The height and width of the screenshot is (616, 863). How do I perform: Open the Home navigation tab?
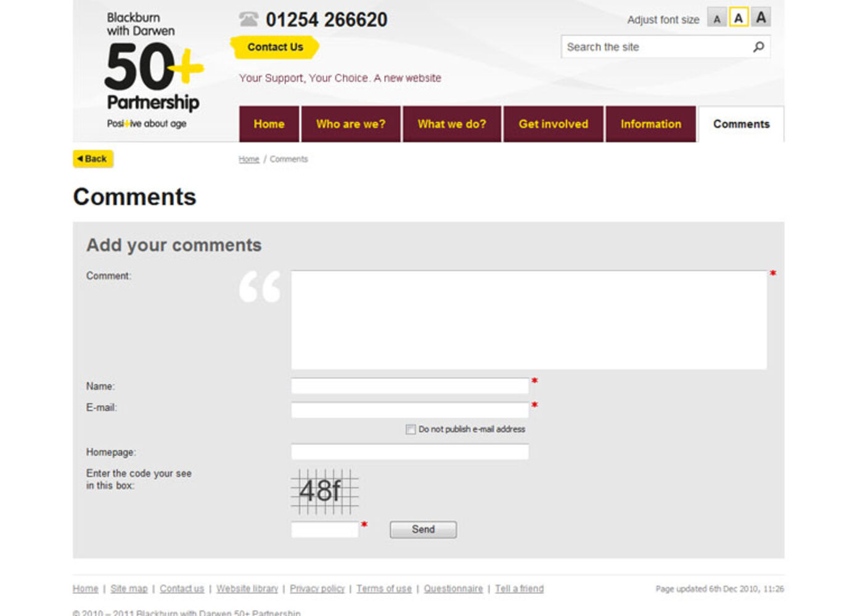269,124
